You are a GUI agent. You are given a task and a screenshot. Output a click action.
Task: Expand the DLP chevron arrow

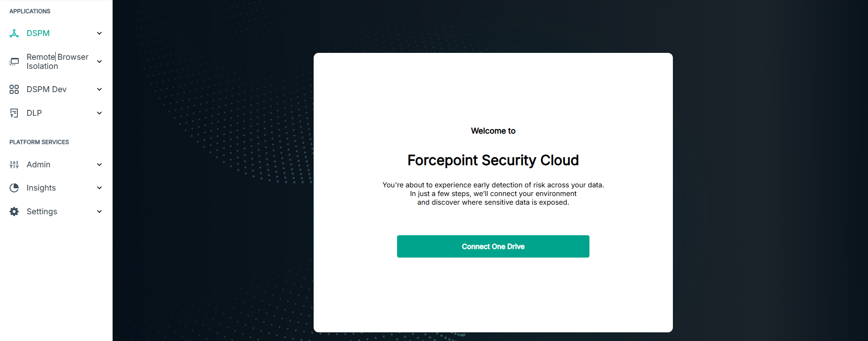click(99, 113)
